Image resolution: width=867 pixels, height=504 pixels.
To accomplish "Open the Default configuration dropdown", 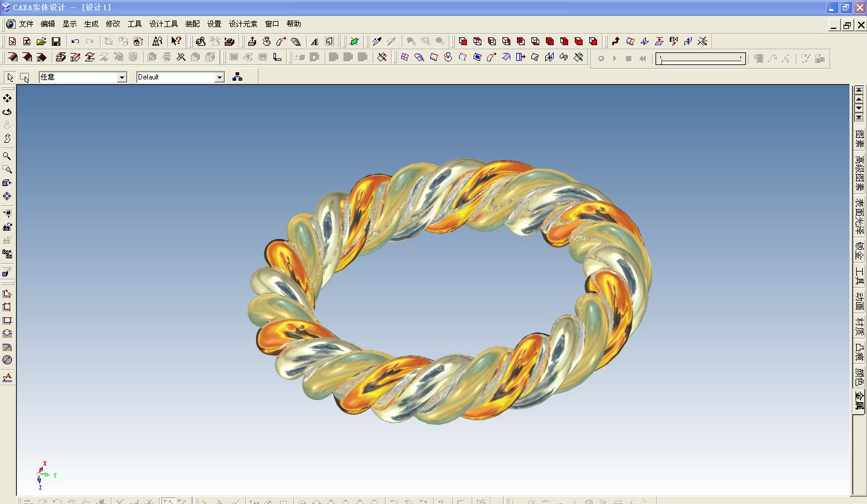I will pyautogui.click(x=220, y=77).
